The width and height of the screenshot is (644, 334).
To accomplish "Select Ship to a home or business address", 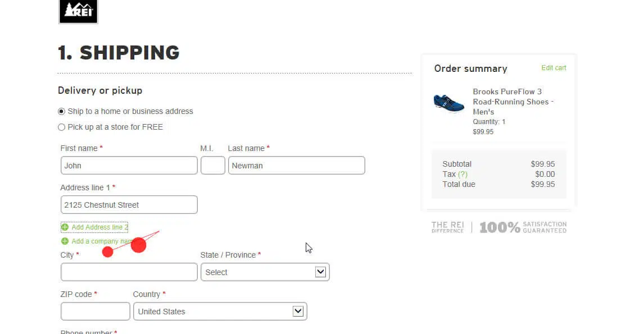I will pyautogui.click(x=62, y=111).
